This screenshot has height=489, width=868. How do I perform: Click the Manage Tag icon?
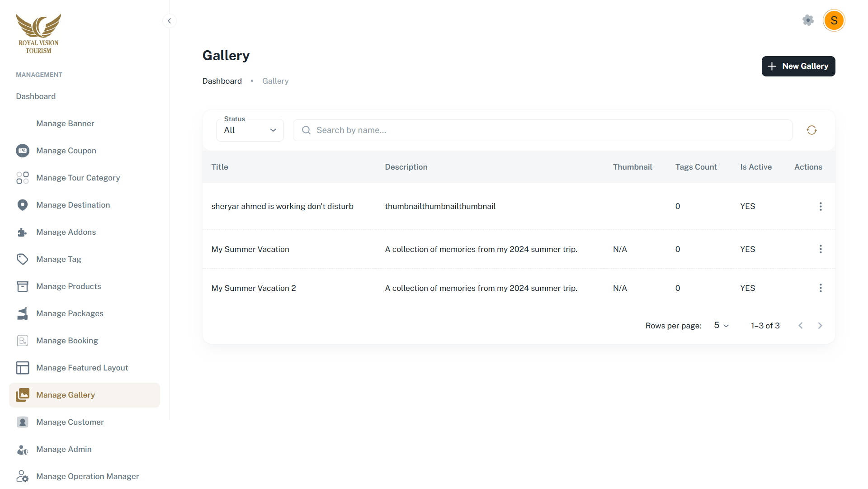coord(23,259)
